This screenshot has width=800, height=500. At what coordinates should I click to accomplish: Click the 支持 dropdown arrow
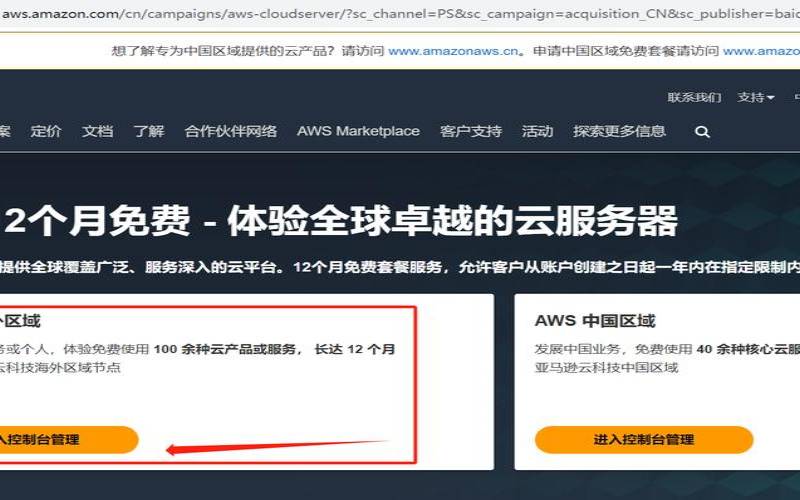(x=770, y=97)
